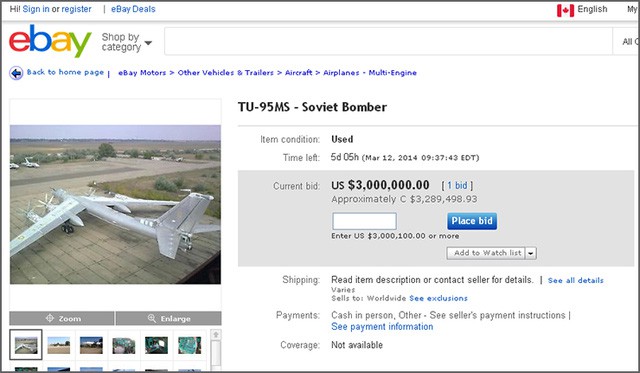The height and width of the screenshot is (373, 640).
Task: Expand the Add to Watch list arrow
Action: [x=531, y=253]
